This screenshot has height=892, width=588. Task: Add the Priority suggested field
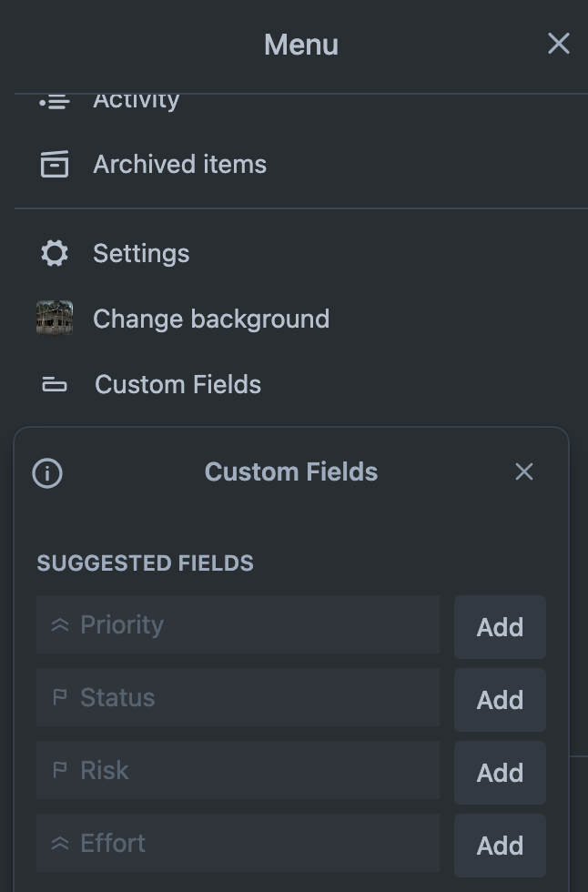(x=500, y=627)
